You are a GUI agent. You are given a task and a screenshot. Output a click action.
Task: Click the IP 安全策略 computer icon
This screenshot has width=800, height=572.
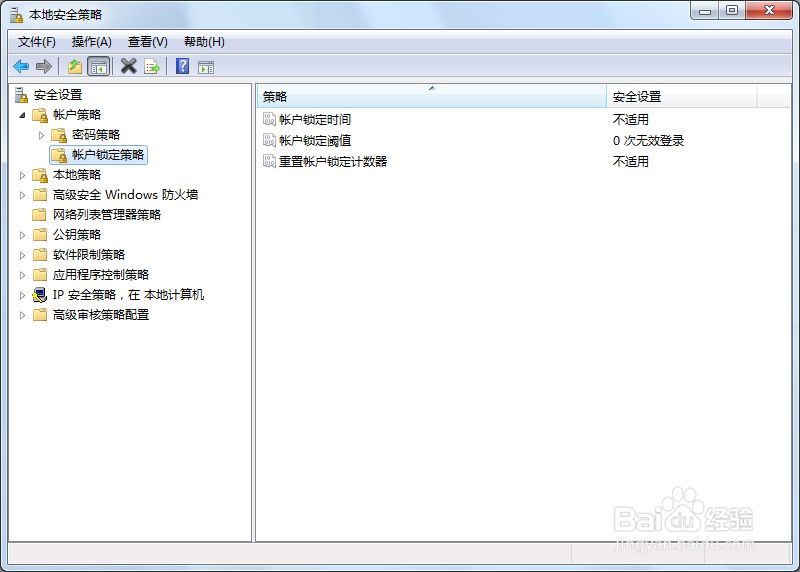tap(40, 295)
